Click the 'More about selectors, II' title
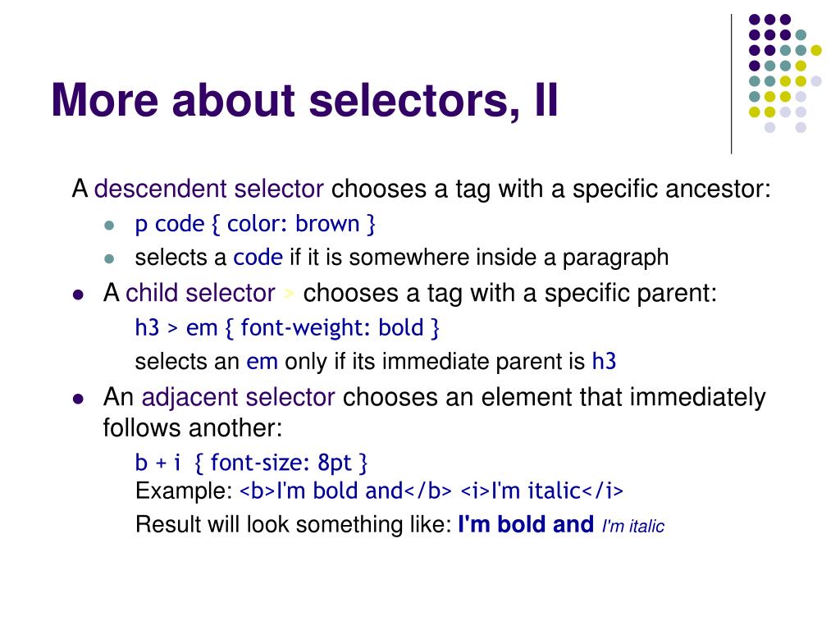The image size is (840, 630). coord(305,100)
